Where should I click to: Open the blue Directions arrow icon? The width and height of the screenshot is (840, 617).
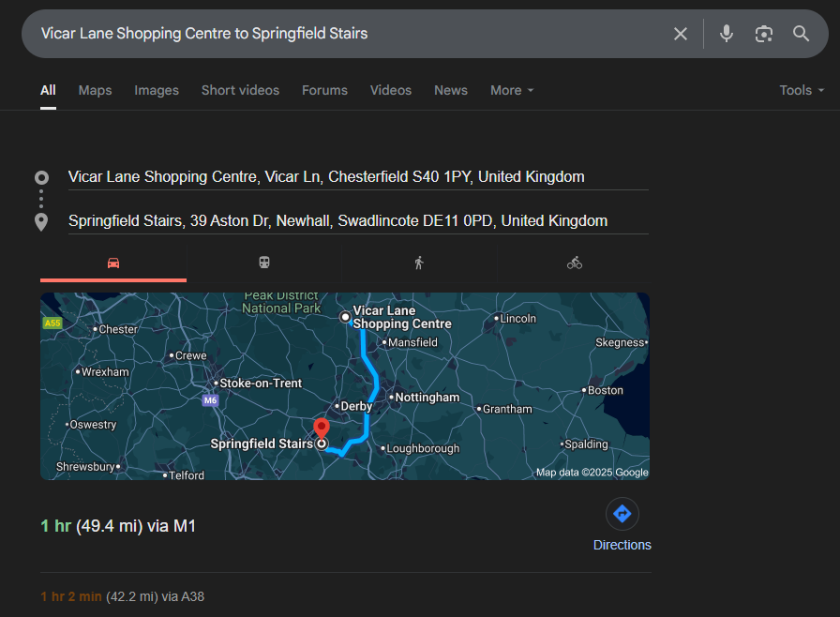click(622, 514)
